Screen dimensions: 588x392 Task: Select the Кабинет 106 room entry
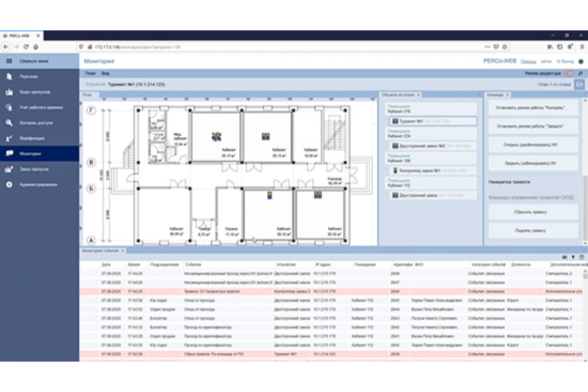click(x=431, y=158)
